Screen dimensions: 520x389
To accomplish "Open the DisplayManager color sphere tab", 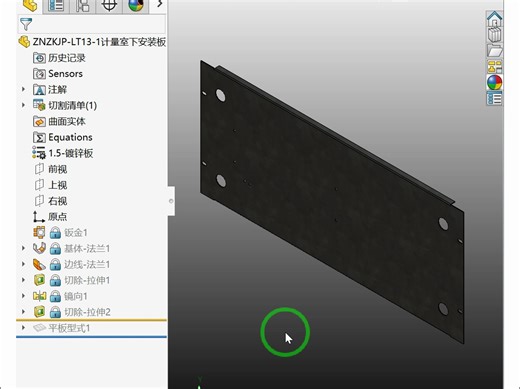I will point(136,5).
